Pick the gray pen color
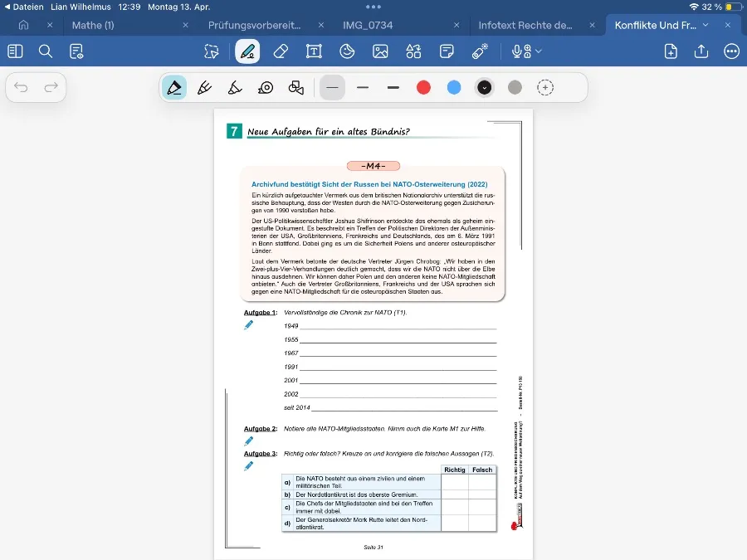The width and height of the screenshot is (747, 560). click(515, 88)
